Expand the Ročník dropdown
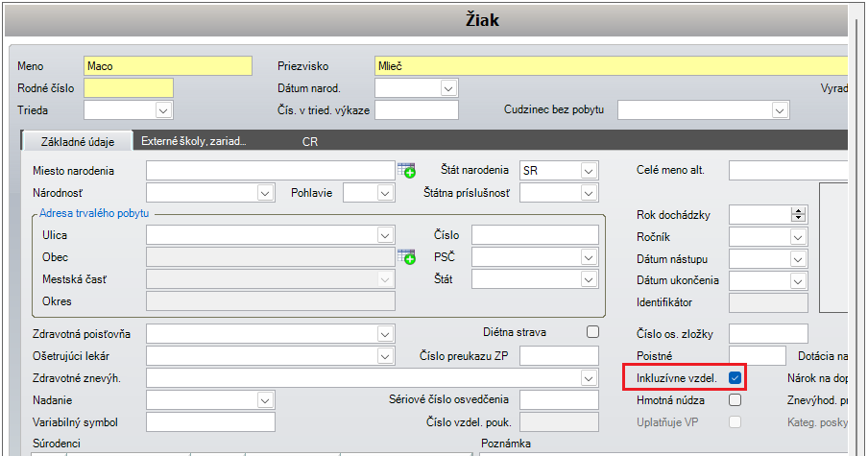This screenshot has height=456, width=868. point(797,236)
